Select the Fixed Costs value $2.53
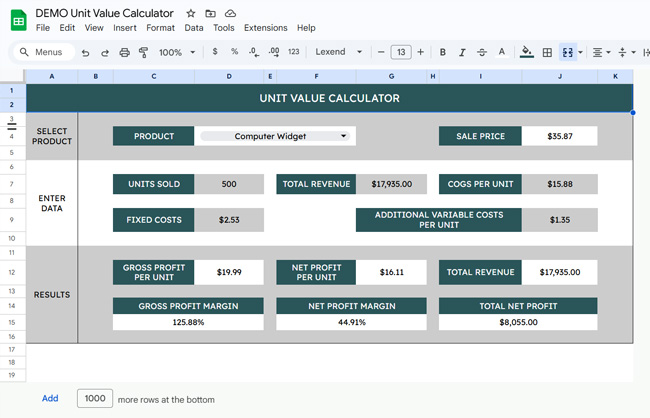The width and height of the screenshot is (650, 418). click(229, 220)
